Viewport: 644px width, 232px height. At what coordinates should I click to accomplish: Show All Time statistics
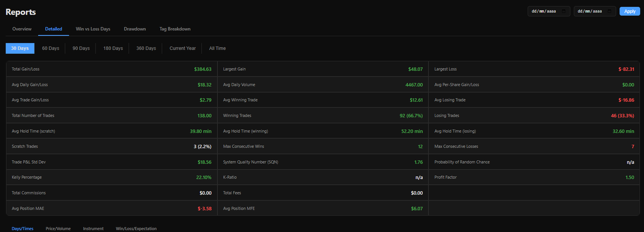point(217,48)
